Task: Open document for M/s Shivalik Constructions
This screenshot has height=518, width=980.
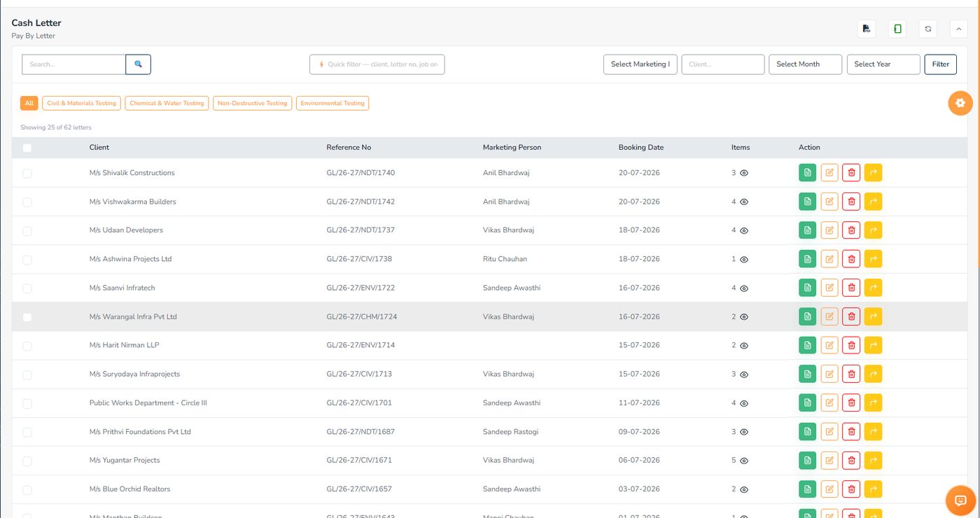Action: coord(807,173)
